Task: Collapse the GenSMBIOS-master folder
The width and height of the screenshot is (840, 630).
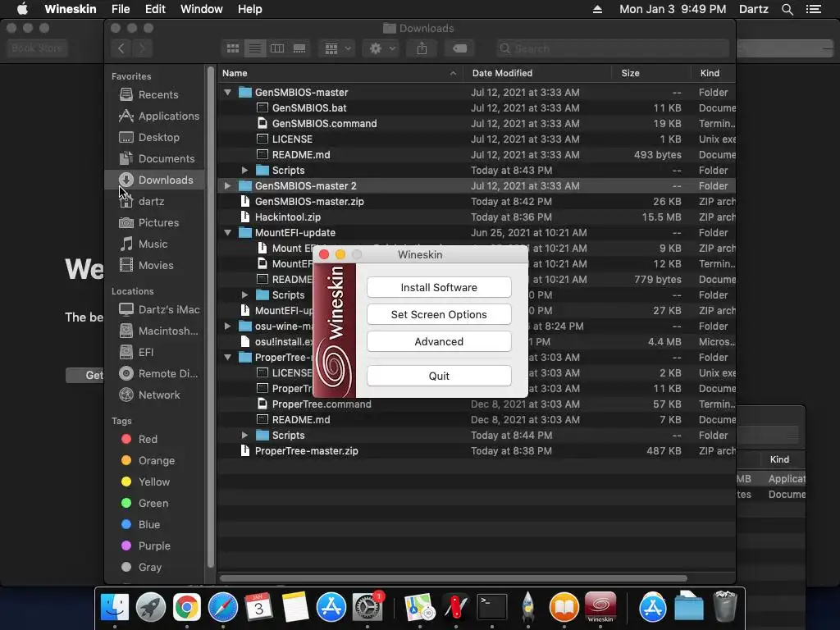Action: (x=228, y=92)
